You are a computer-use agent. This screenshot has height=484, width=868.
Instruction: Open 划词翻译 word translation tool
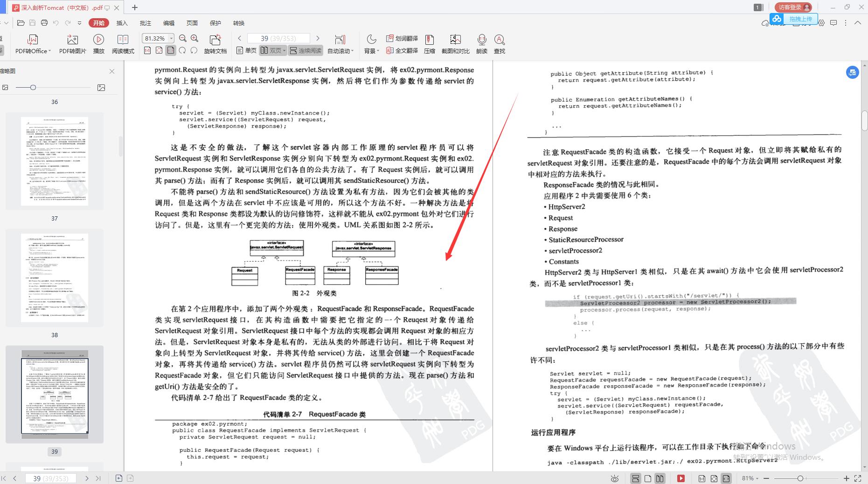tap(402, 38)
